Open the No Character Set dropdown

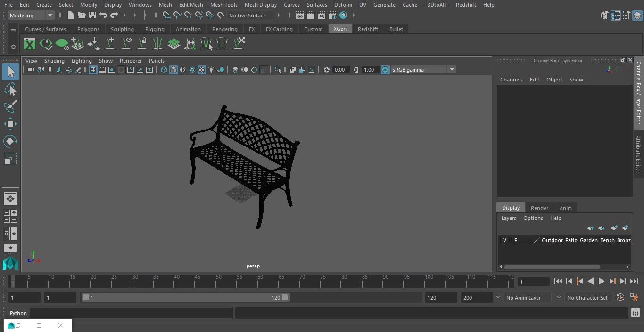[x=588, y=298]
